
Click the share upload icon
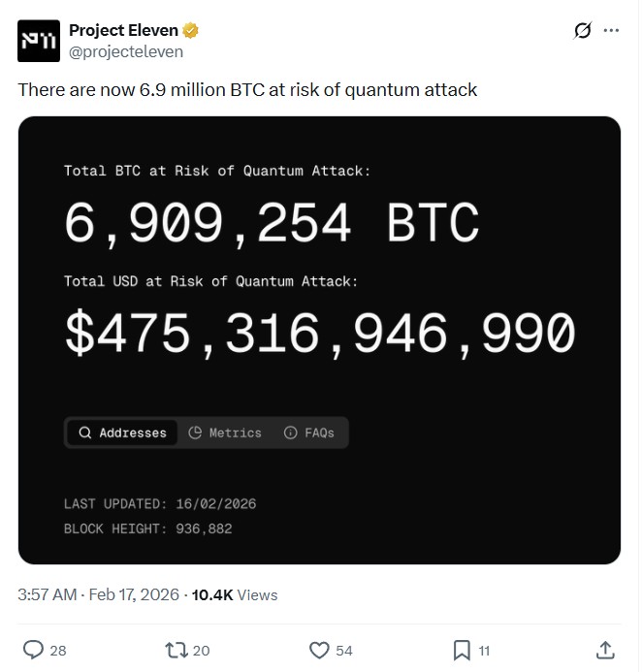[x=604, y=650]
